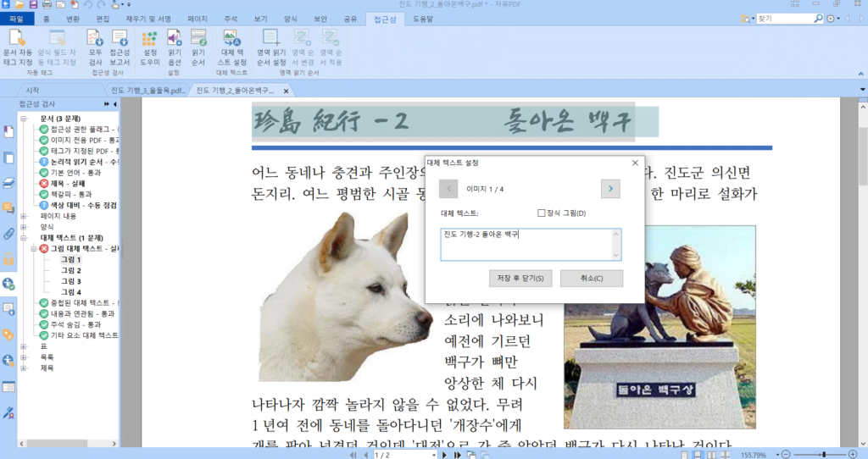Image resolution: width=868 pixels, height=459 pixels.
Task: Click the alt text input field
Action: tap(531, 245)
